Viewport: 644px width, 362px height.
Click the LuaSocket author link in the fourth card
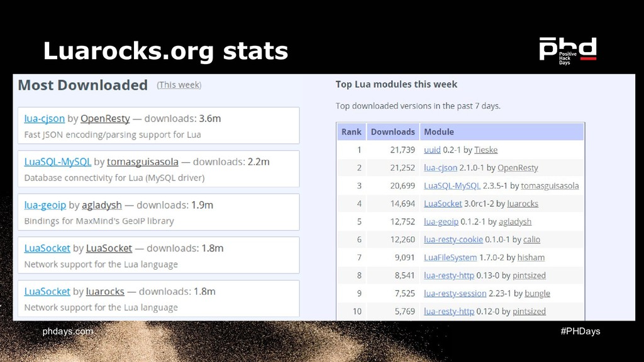(109, 248)
